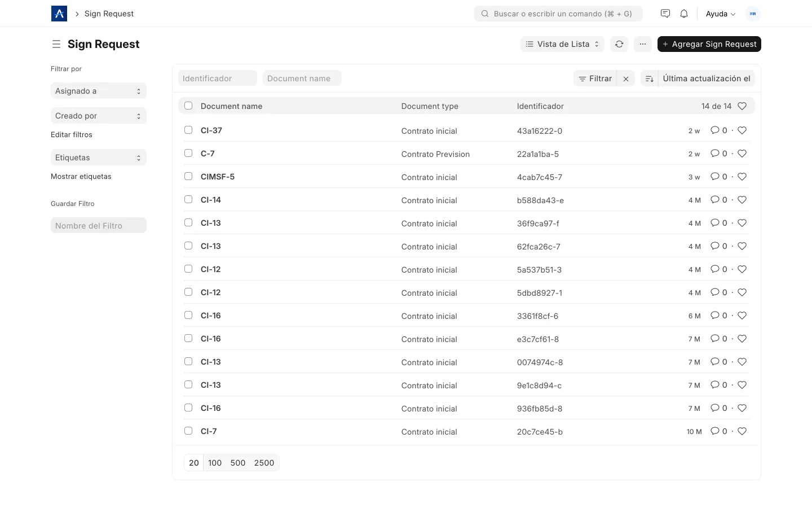Toggle the sidebar hamburger icon
812x508 pixels.
56,44
